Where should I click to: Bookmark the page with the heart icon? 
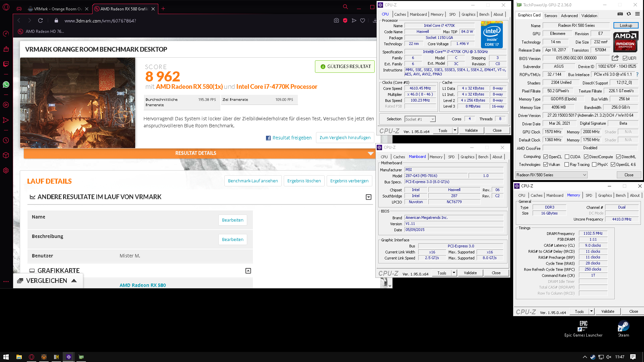(363, 20)
